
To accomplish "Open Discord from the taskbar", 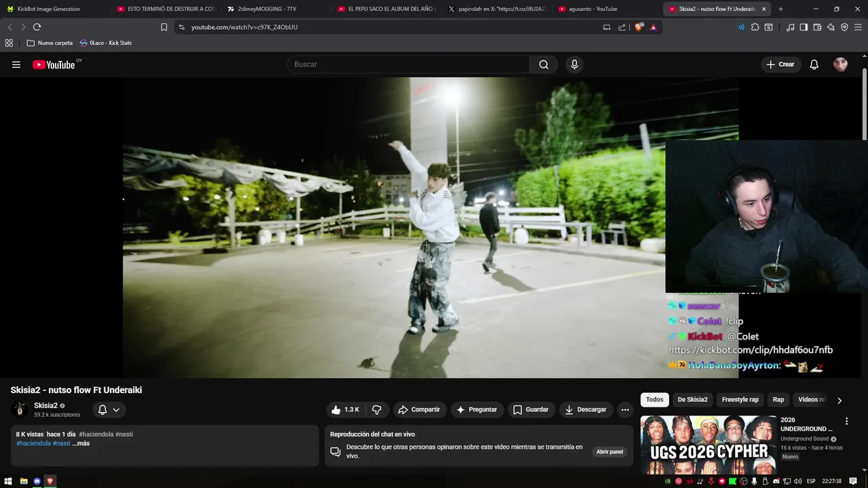I will pos(37,481).
